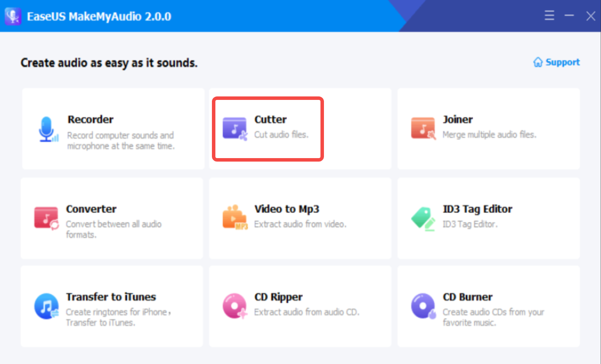
Task: Select the CD Burner tool
Action: [x=488, y=305]
